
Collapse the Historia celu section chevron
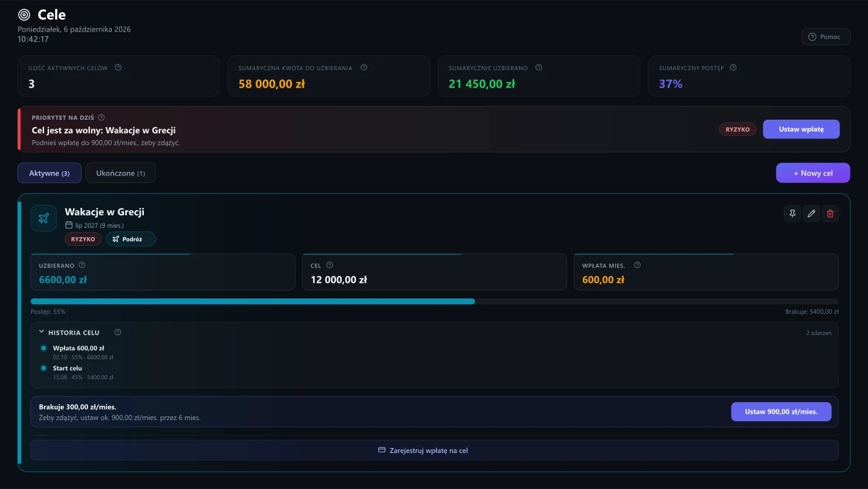tap(42, 332)
